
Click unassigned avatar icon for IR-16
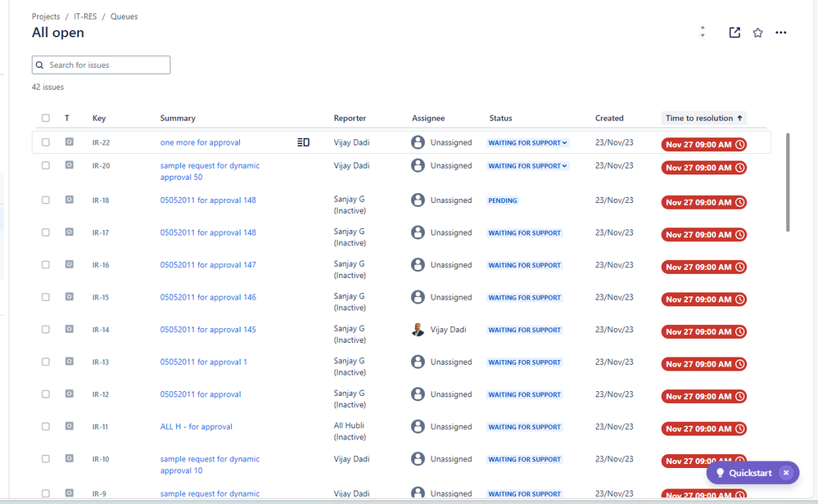tap(418, 265)
